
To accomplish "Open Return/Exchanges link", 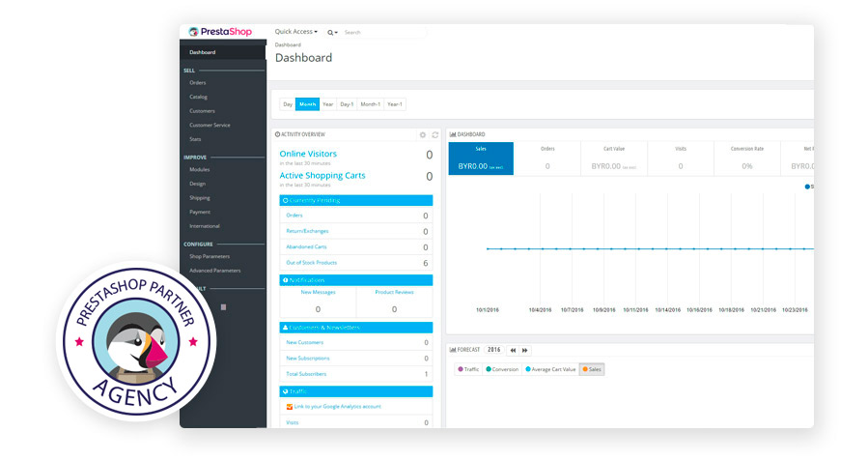I will click(307, 231).
